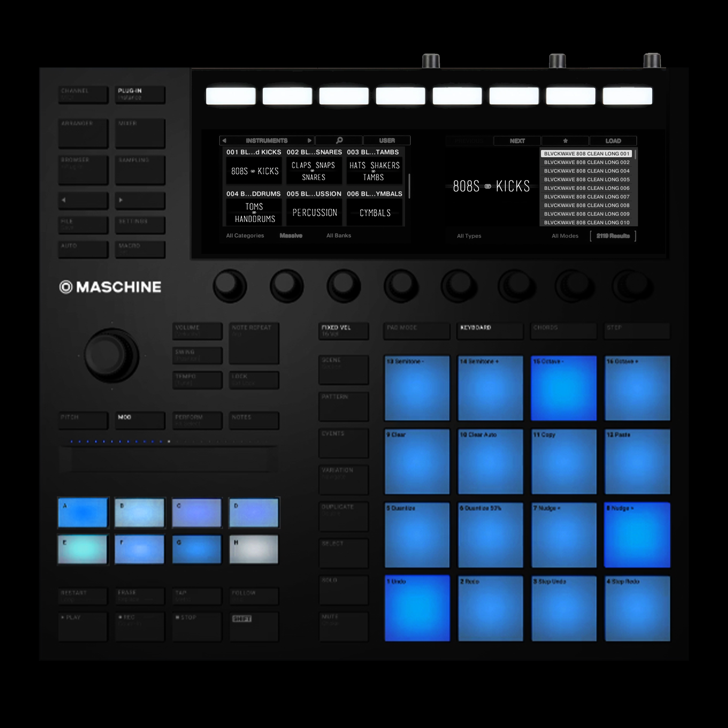Image resolution: width=728 pixels, height=728 pixels.
Task: Open the All Types filter
Action: [469, 236]
